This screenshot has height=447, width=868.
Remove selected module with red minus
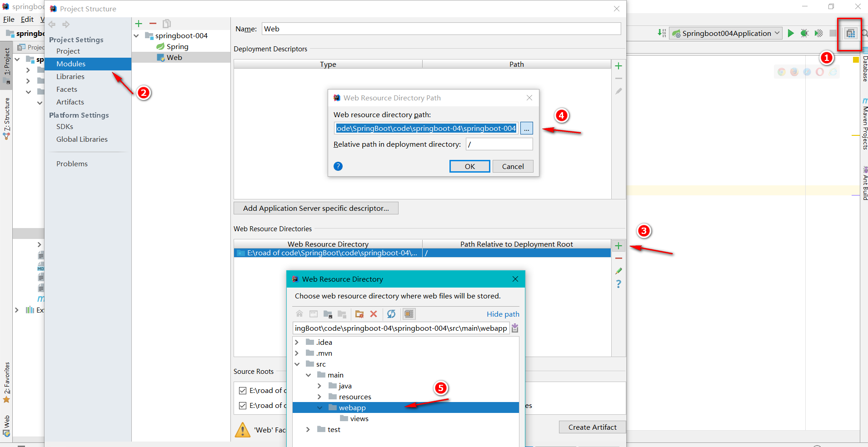(x=153, y=24)
